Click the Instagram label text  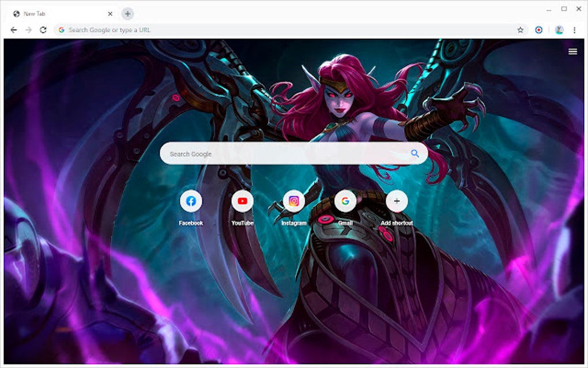point(294,223)
